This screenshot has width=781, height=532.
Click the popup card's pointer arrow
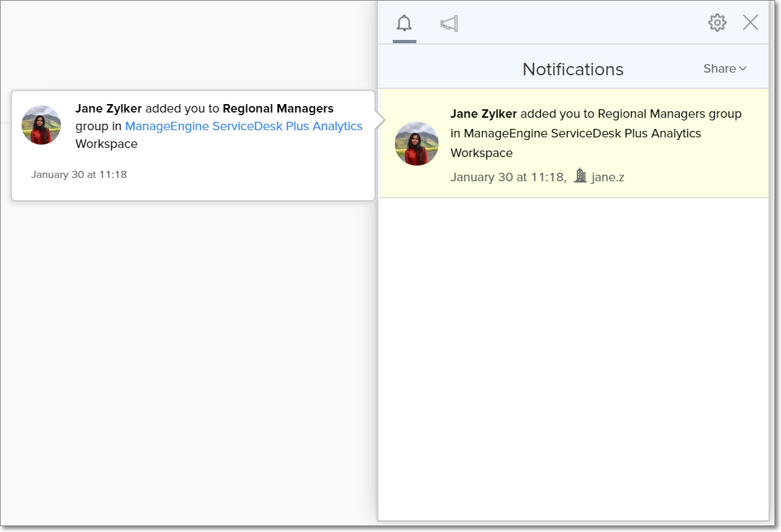click(379, 120)
